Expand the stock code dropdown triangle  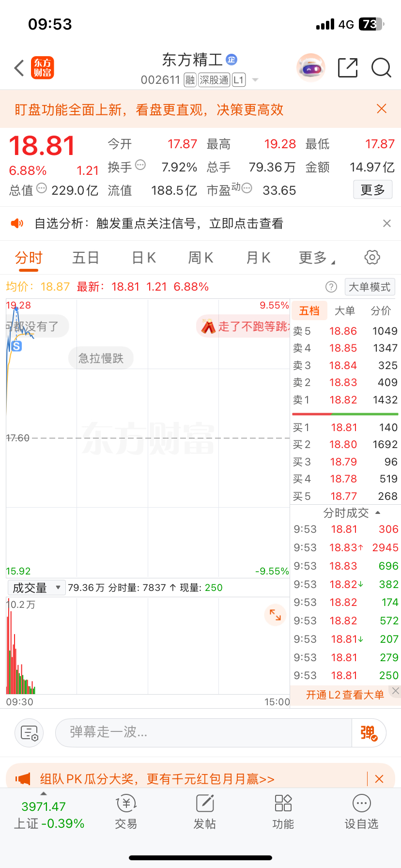[255, 80]
